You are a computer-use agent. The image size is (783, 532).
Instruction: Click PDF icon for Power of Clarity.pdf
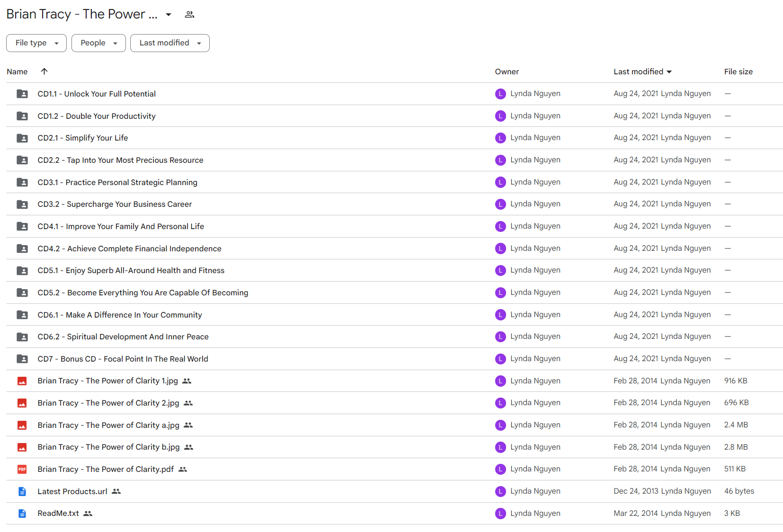(22, 469)
